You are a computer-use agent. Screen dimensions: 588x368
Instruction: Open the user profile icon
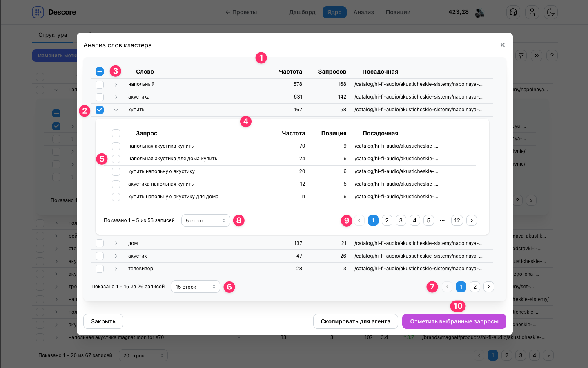(x=532, y=12)
